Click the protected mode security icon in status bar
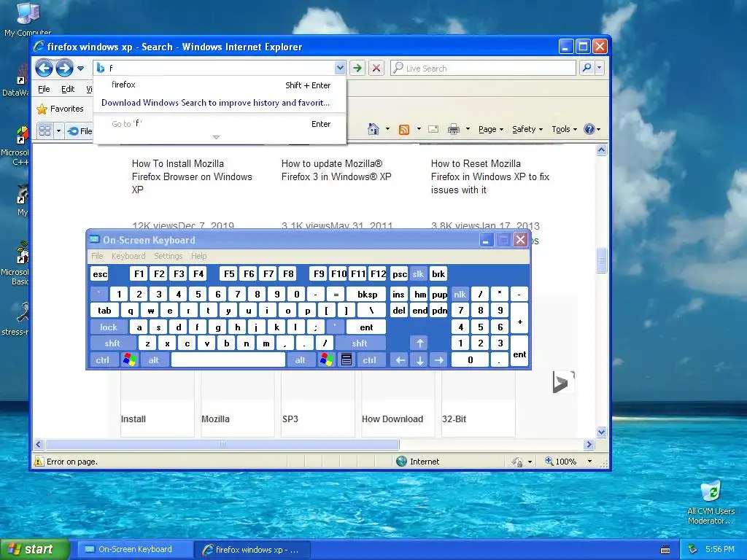Viewport: 747px width, 560px height. pyautogui.click(x=517, y=462)
